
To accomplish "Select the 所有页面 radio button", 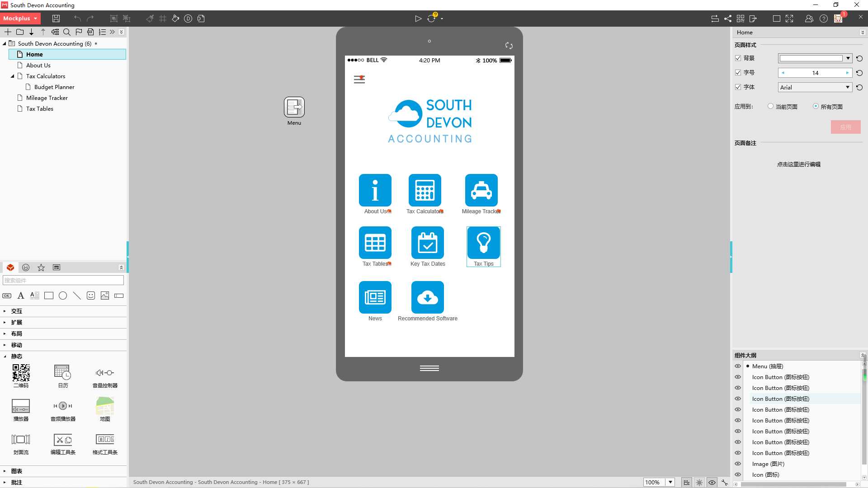I will point(816,106).
